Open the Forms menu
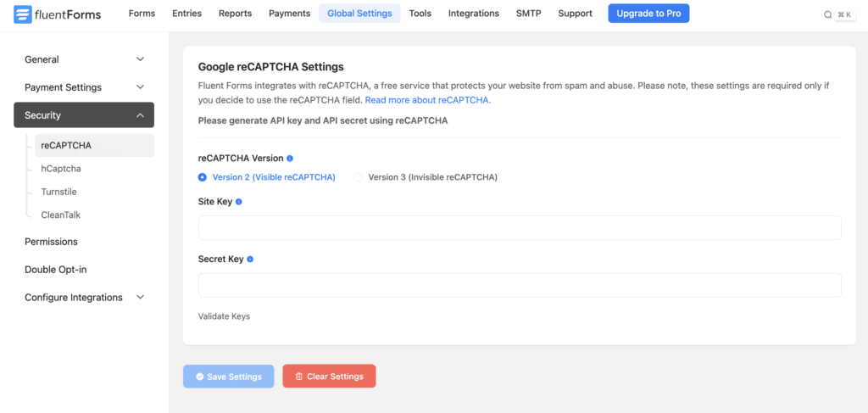 (142, 14)
